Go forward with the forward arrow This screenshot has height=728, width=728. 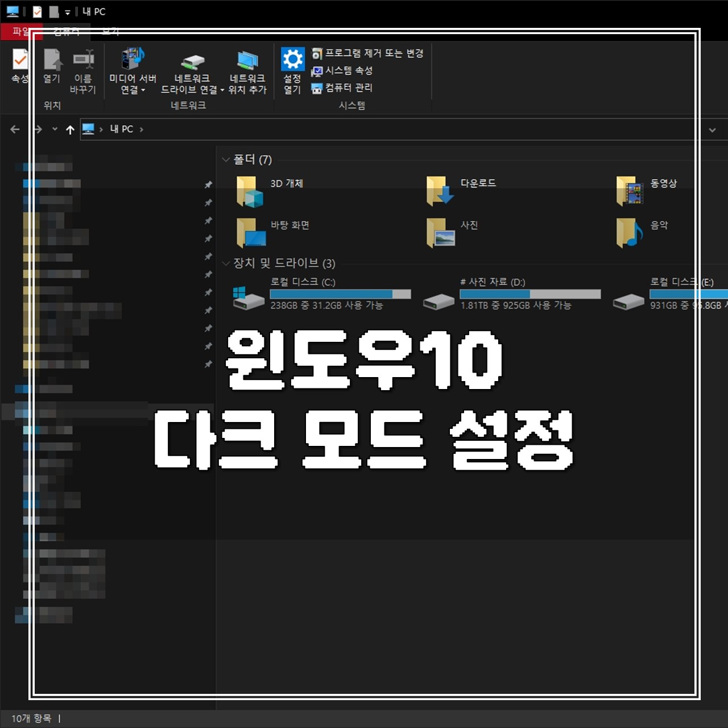coord(38,130)
